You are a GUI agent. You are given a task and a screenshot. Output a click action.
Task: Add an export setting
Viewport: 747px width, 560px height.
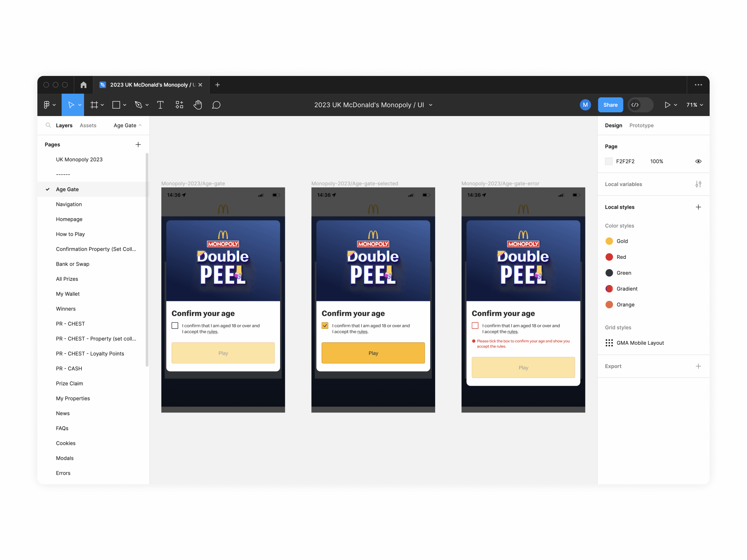click(x=698, y=366)
